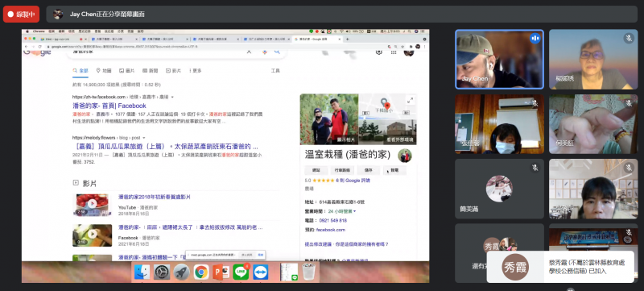The image size is (644, 291).
Task: Open the Chrome three-dot menu
Action: [x=424, y=47]
